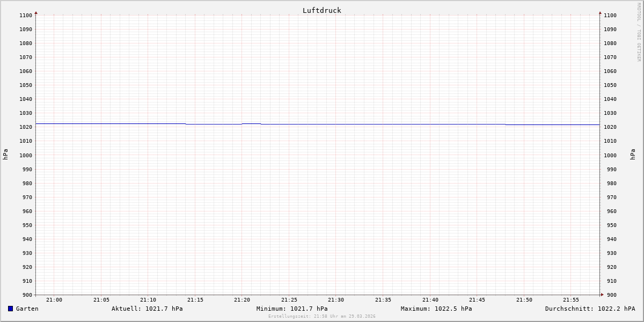This screenshot has height=322, width=644.
Task: Select the 21:55 time axis label
Action: 571,300
